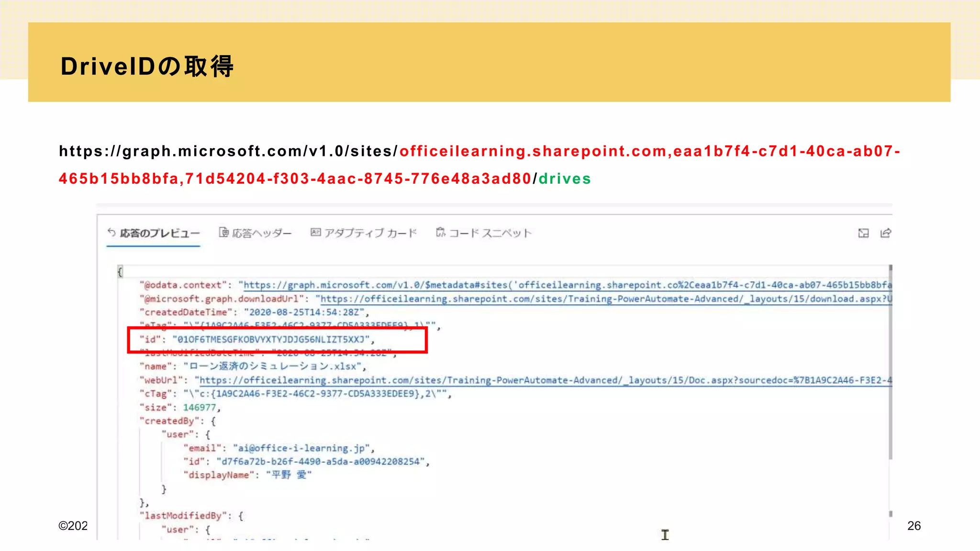Click the id value 01OF6TMESGFKOBVYXTYJDJG56NLIZT5XXJ
This screenshot has height=551, width=980.
pyautogui.click(x=271, y=340)
